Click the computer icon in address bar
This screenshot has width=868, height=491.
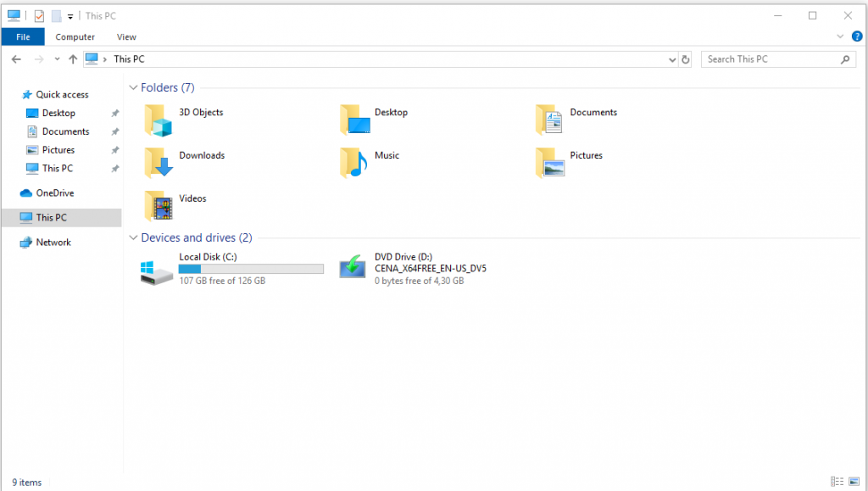tap(92, 59)
